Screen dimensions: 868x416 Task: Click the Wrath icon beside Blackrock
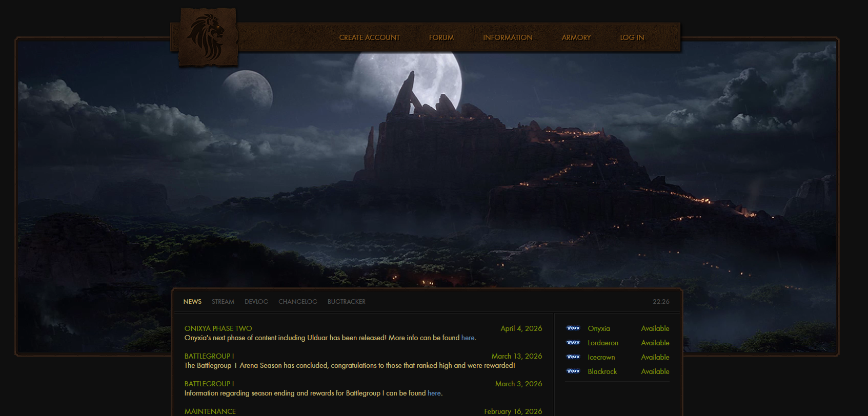573,371
